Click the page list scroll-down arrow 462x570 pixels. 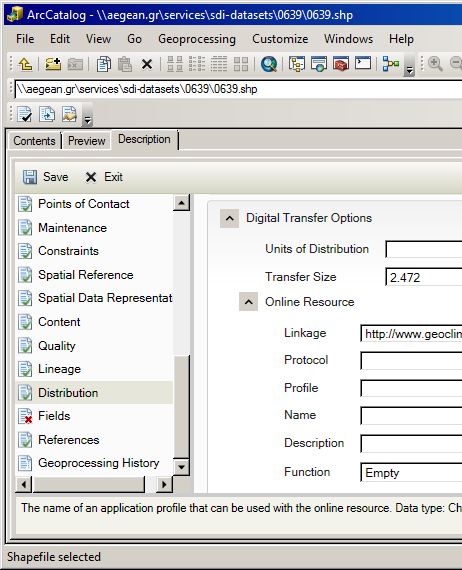click(181, 467)
